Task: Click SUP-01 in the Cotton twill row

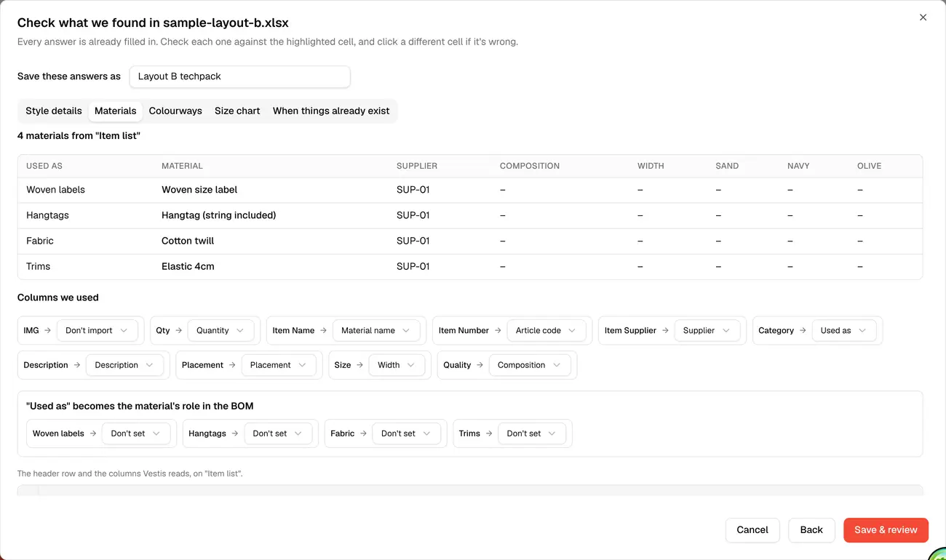Action: (x=413, y=241)
